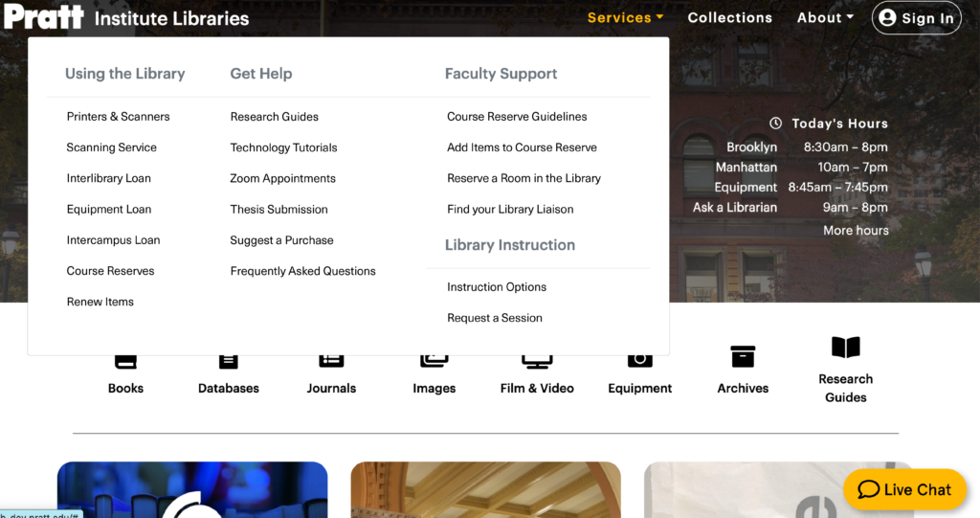Open the Collections menu item
Viewport: 980px width, 518px height.
tap(730, 17)
